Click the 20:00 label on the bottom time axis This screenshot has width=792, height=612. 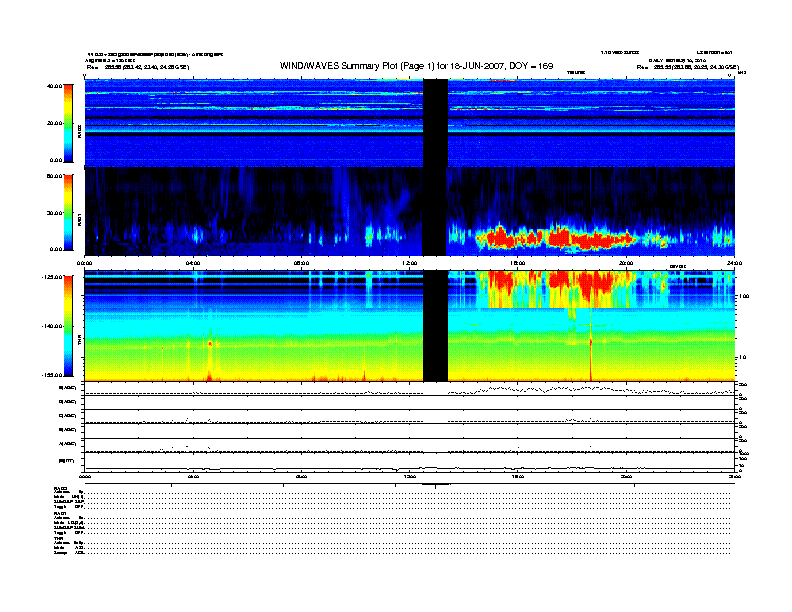coord(626,476)
